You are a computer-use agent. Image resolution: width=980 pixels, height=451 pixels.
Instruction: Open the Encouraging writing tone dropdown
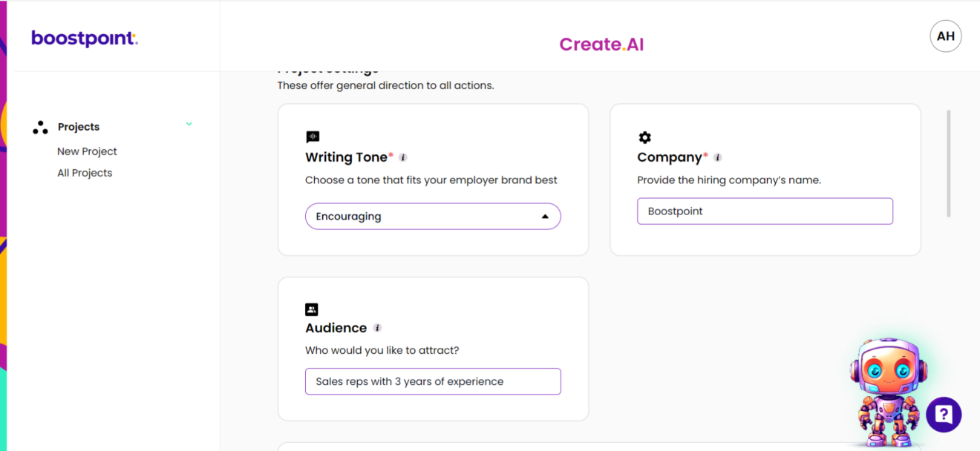[433, 216]
